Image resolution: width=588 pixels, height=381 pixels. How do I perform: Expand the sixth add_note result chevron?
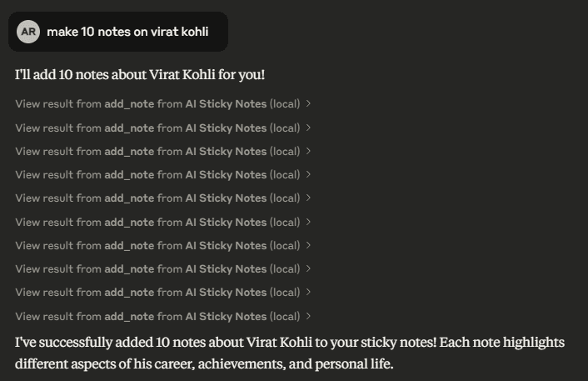tap(308, 222)
